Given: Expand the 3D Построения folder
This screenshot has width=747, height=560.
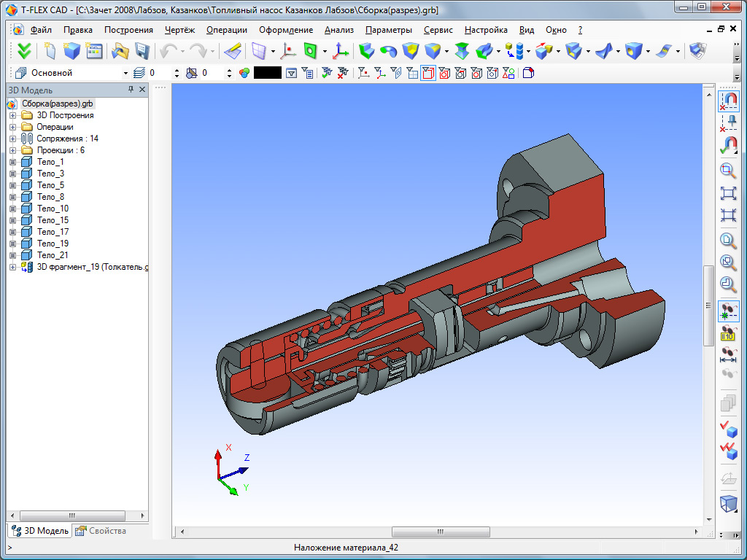Looking at the screenshot, I should [x=13, y=115].
